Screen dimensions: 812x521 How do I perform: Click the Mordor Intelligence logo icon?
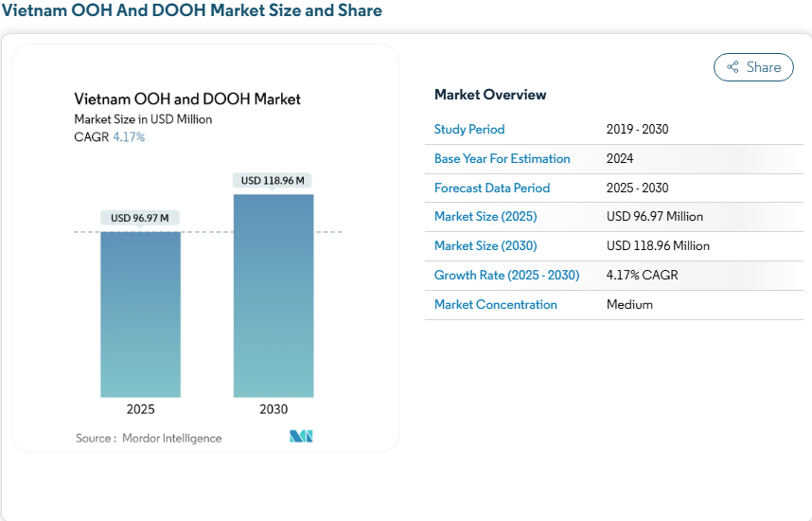(x=301, y=437)
